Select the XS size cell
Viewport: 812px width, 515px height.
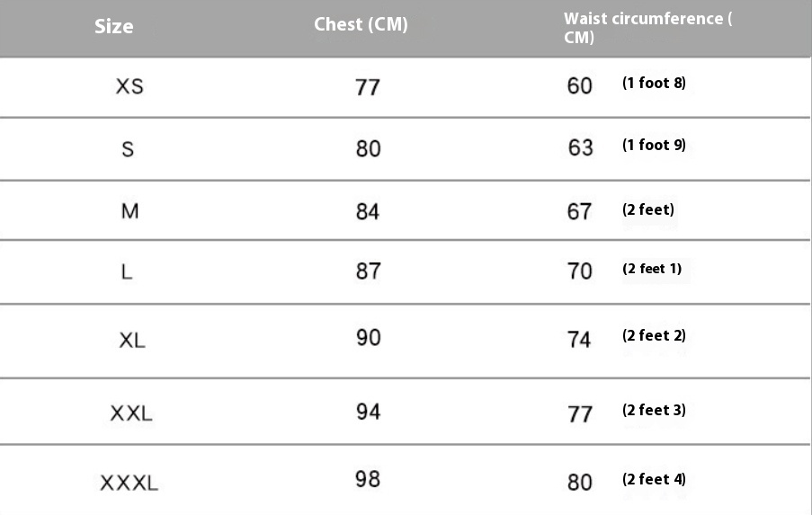(x=129, y=86)
